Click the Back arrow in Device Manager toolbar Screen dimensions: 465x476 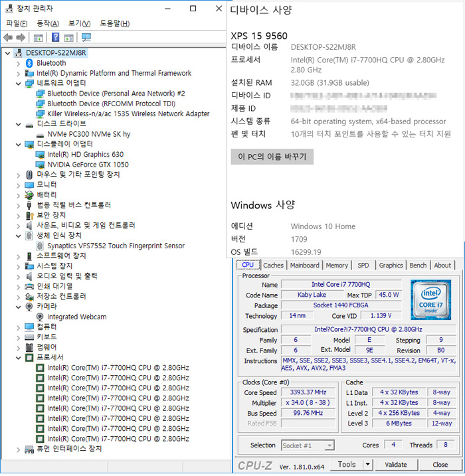point(8,38)
